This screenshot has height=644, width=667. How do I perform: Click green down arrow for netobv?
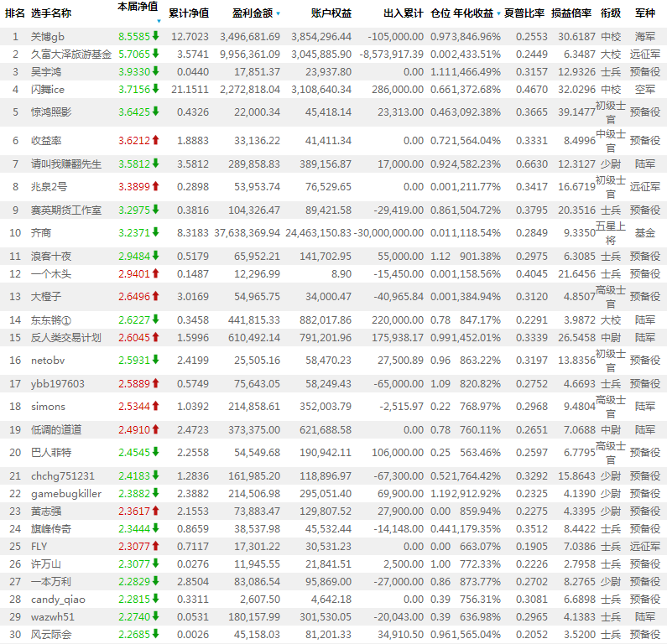pyautogui.click(x=156, y=360)
